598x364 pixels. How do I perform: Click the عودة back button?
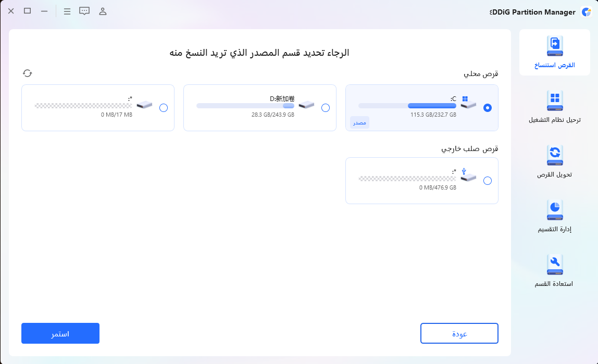click(459, 333)
